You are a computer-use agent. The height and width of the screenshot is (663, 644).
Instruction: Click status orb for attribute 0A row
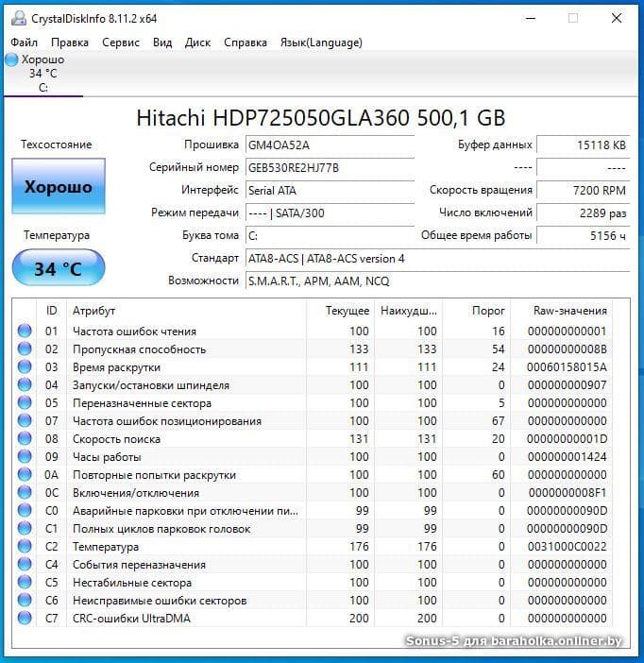click(25, 474)
